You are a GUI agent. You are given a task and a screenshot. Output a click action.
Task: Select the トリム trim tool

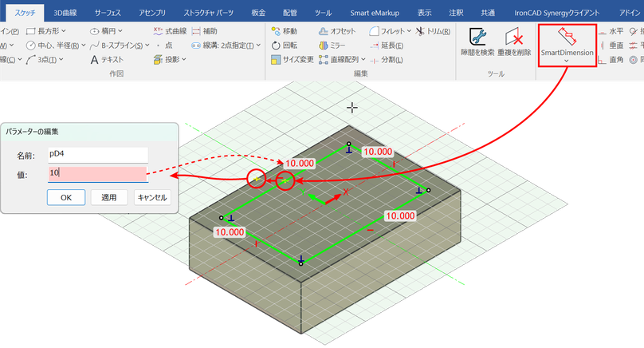click(433, 31)
